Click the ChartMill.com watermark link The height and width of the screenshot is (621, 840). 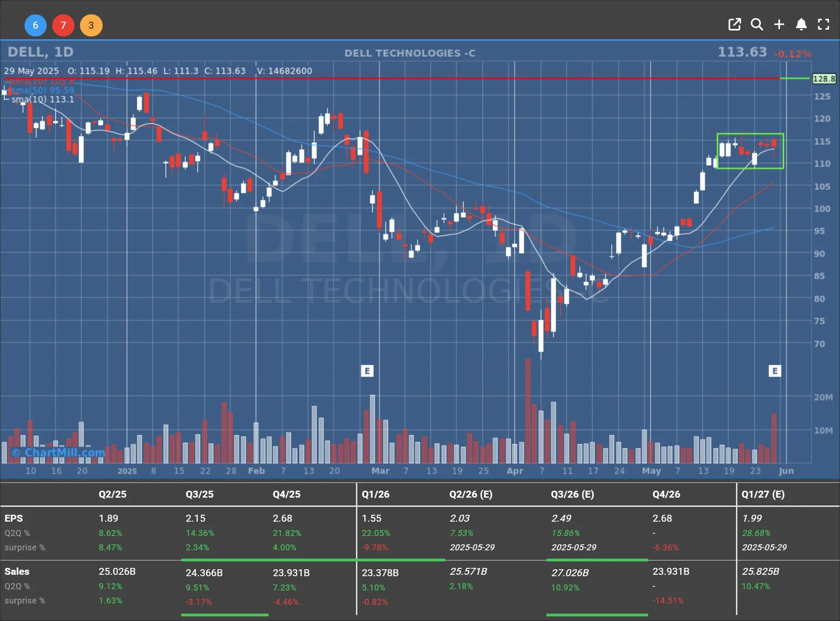tap(59, 453)
